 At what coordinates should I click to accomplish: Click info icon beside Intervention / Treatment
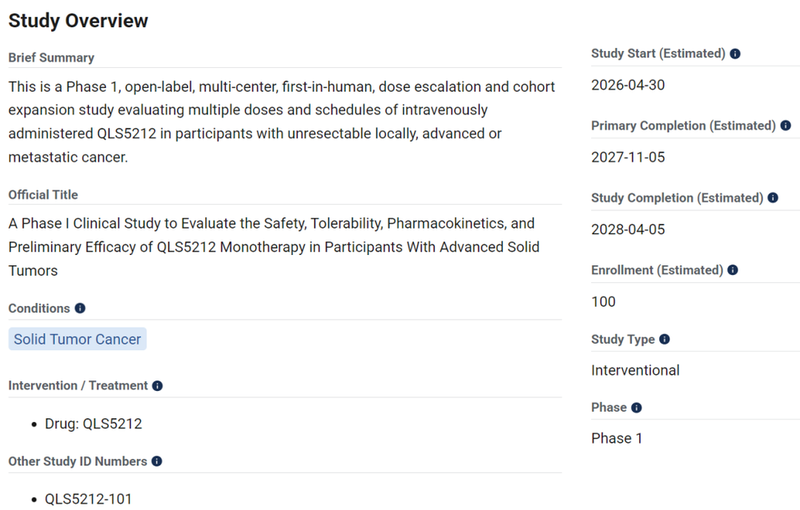tap(157, 386)
